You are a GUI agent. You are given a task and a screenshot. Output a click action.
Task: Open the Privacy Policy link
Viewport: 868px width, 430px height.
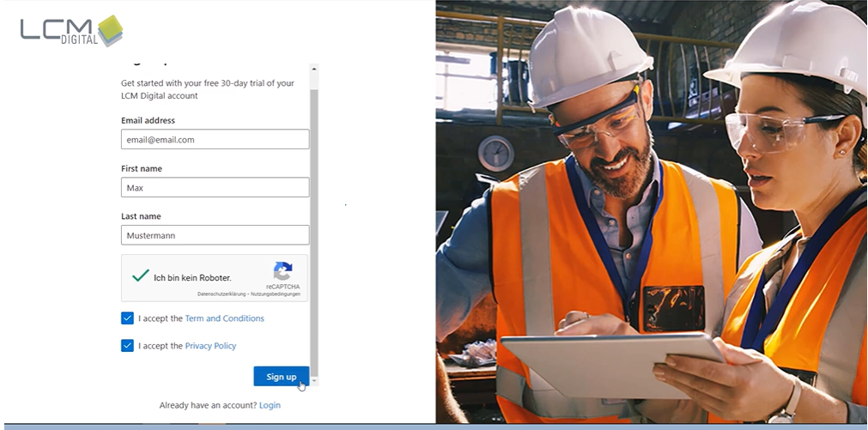point(210,346)
